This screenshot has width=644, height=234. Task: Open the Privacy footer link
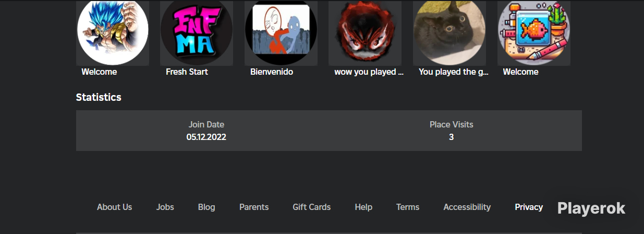click(529, 207)
